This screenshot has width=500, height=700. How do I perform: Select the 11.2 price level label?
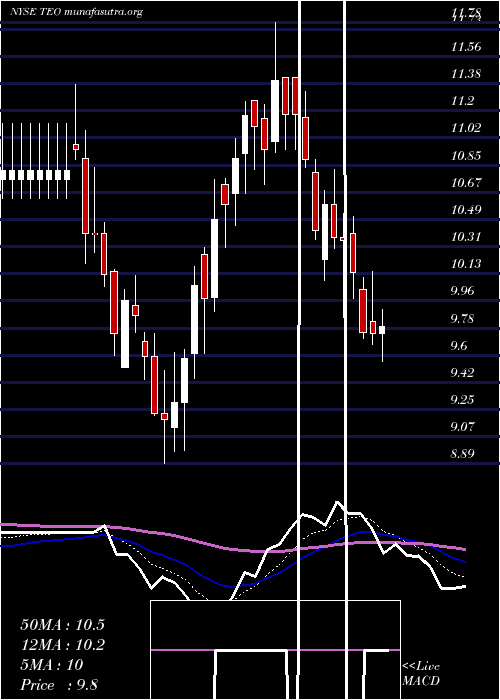coord(462,101)
